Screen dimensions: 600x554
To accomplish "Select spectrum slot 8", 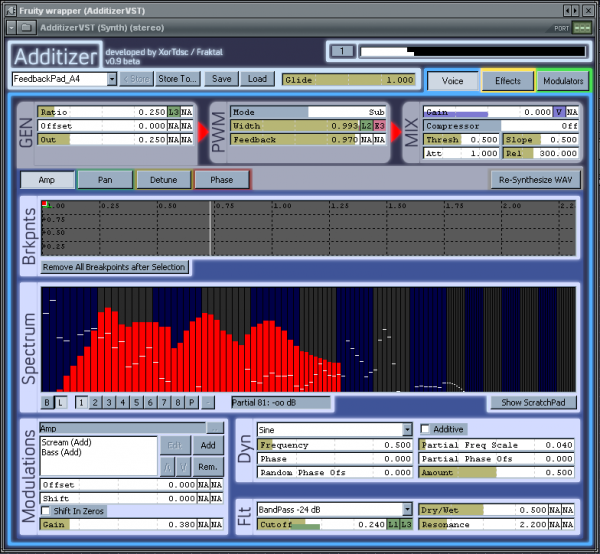I will pyautogui.click(x=178, y=402).
